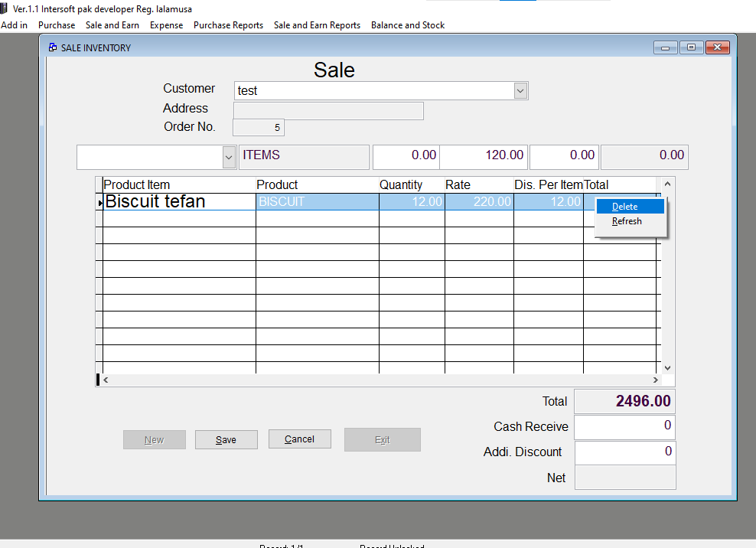Click the grid vertical scrollbar down arrow
Image resolution: width=756 pixels, height=548 pixels.
pyautogui.click(x=666, y=367)
